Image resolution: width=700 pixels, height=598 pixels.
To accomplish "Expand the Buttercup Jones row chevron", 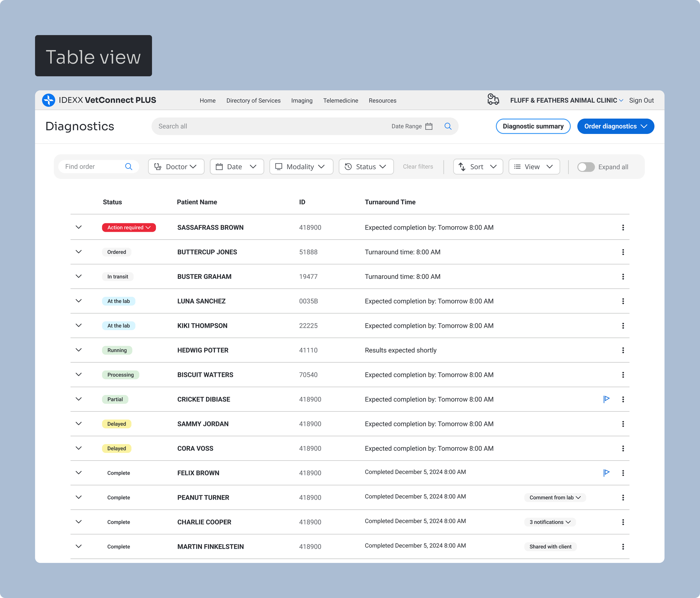I will (x=79, y=252).
